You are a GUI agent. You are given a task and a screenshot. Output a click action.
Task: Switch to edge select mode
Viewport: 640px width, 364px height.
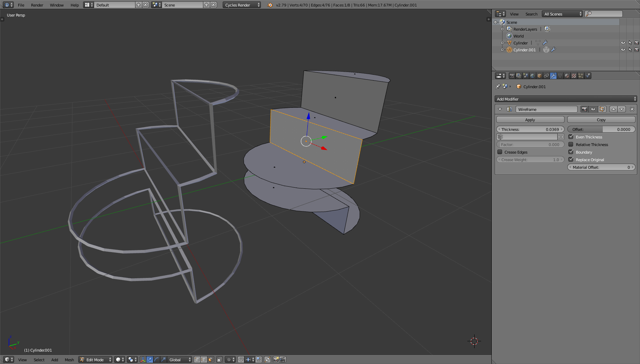[x=204, y=360]
